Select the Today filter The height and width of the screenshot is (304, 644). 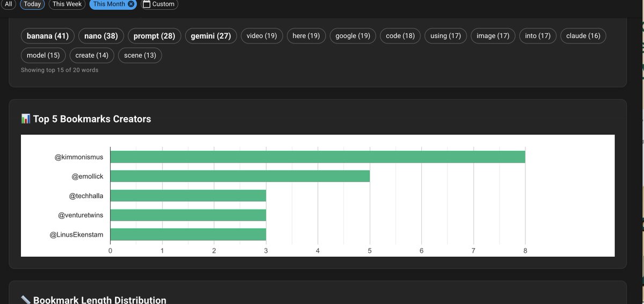[x=32, y=4]
